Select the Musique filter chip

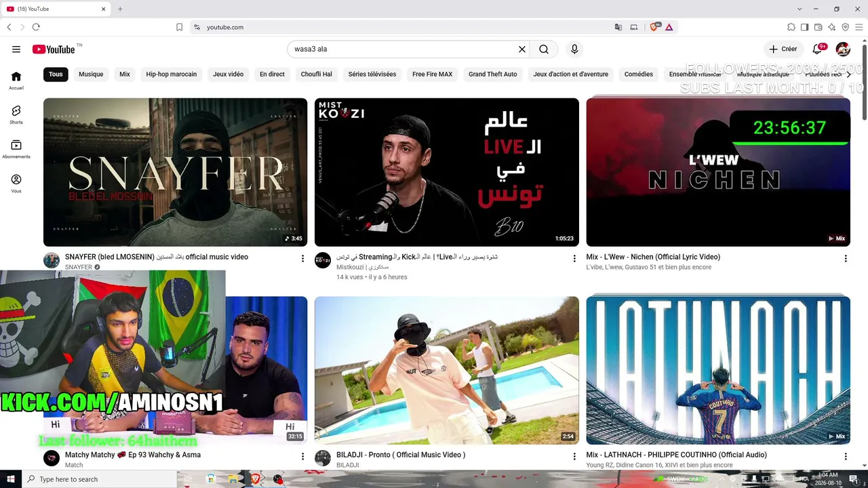(x=91, y=75)
